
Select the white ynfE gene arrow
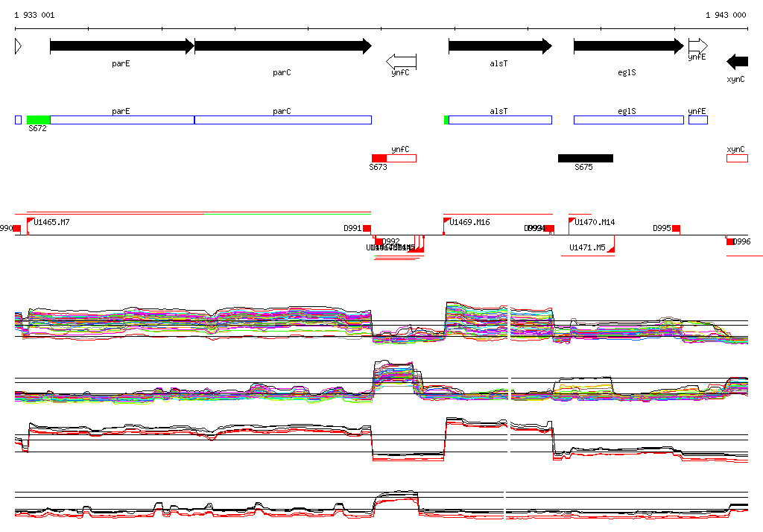pos(698,46)
